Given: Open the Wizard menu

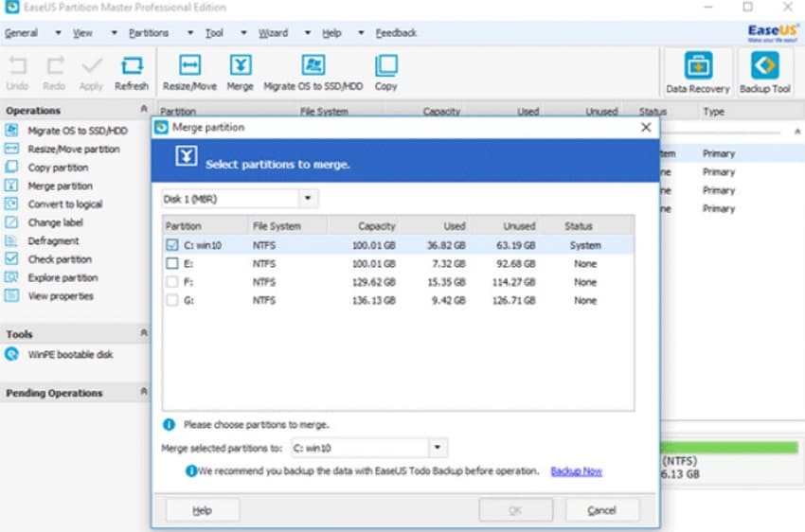Looking at the screenshot, I should coord(273,33).
